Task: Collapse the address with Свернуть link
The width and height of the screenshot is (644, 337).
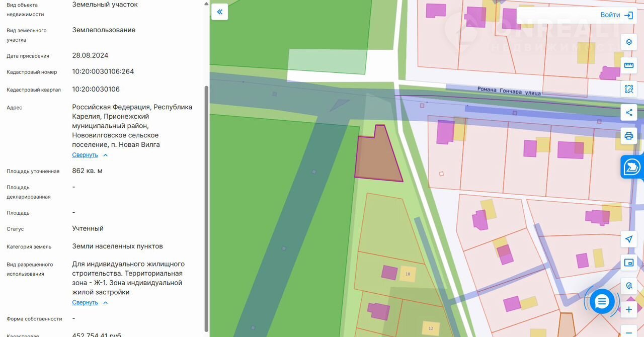Action: point(85,155)
